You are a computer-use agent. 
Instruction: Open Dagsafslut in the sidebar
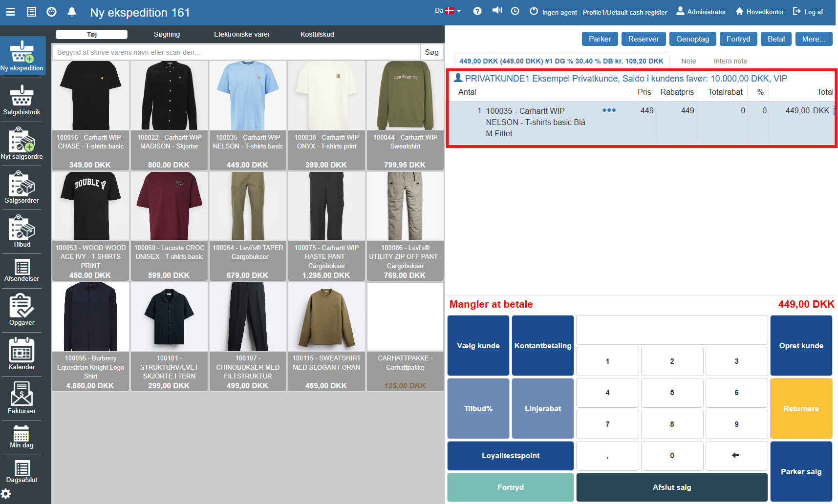click(x=22, y=472)
